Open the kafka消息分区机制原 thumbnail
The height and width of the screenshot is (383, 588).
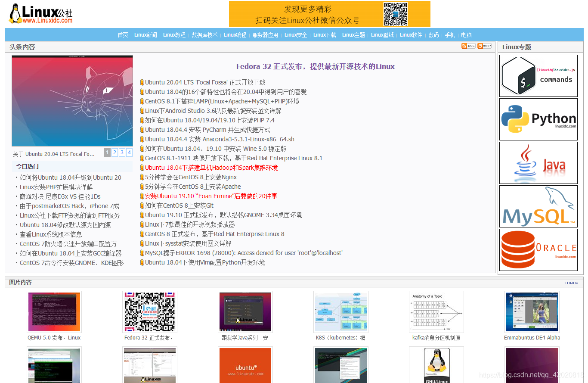tap(436, 312)
